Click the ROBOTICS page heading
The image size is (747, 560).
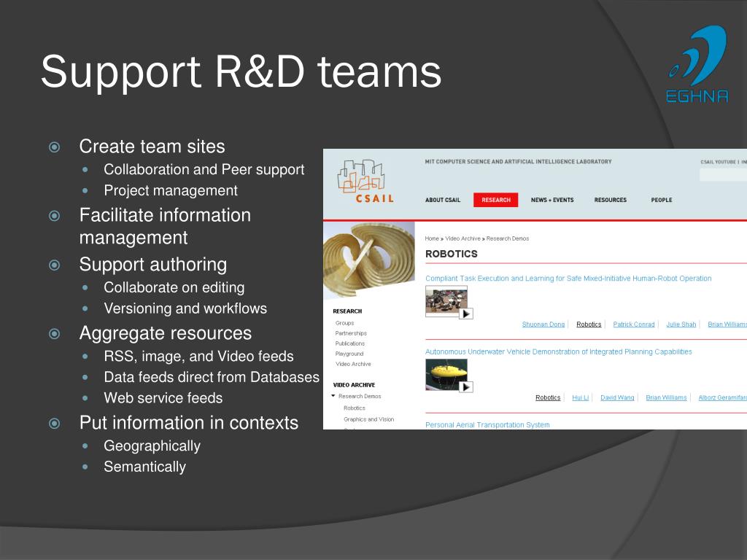[x=451, y=254]
